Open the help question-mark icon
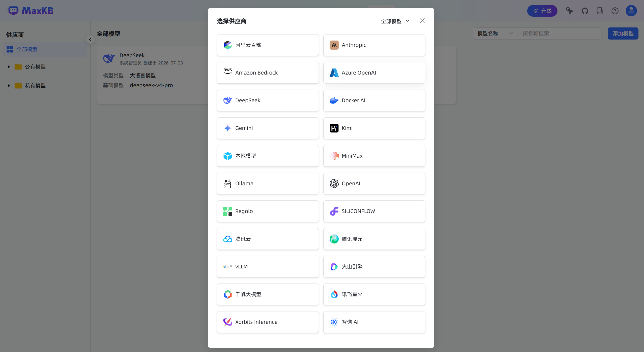 tap(615, 11)
